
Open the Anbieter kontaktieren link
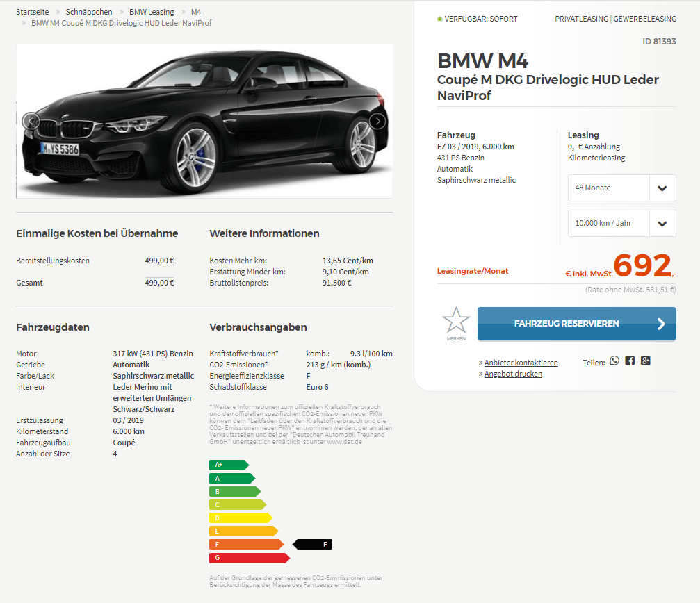tap(521, 363)
